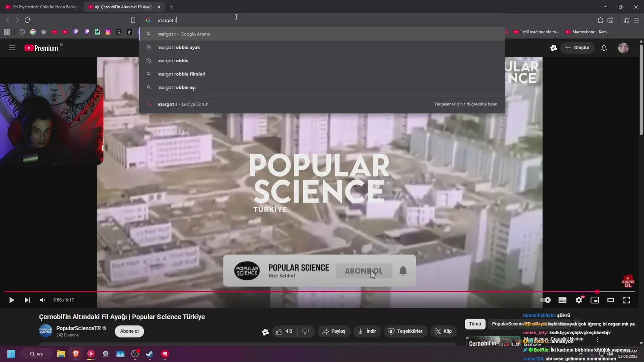Open the Google bookmark in bookmarks bar
Image resolution: width=644 pixels, height=362 pixels.
33,32
